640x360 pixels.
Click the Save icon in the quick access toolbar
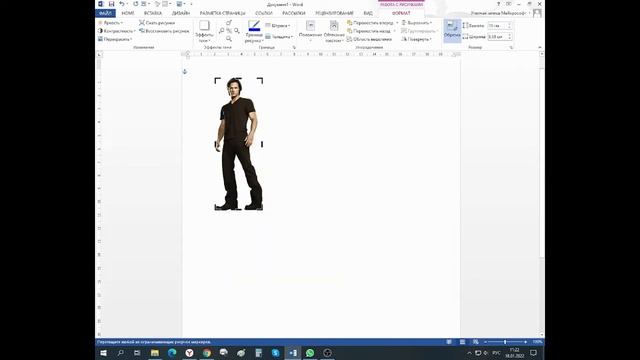(x=111, y=4)
